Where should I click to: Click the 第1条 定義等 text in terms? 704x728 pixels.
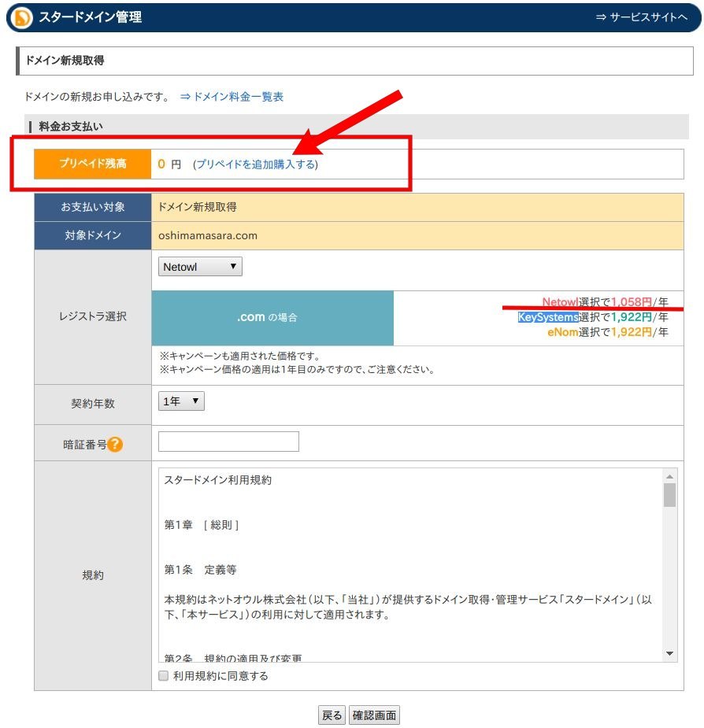coord(200,570)
